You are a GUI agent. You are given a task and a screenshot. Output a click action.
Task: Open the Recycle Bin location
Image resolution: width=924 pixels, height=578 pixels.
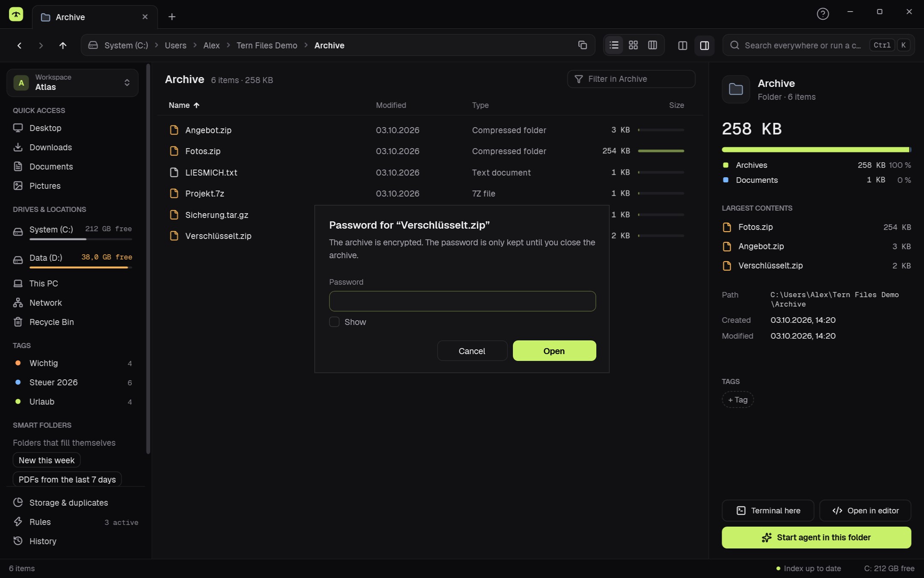pos(72,322)
